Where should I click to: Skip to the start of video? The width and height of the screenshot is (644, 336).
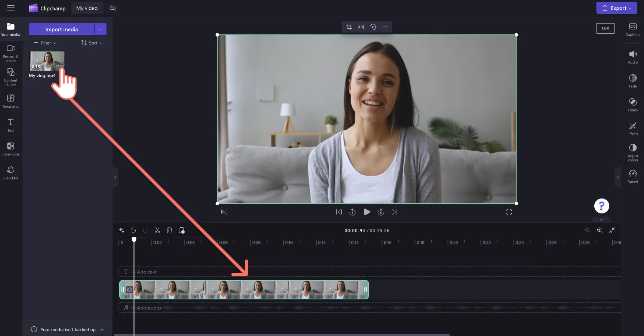tap(339, 212)
